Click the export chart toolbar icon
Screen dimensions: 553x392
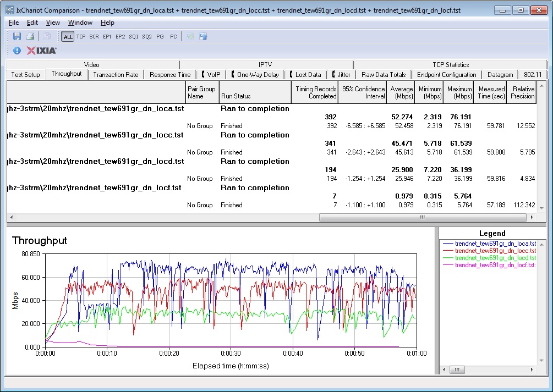[203, 36]
